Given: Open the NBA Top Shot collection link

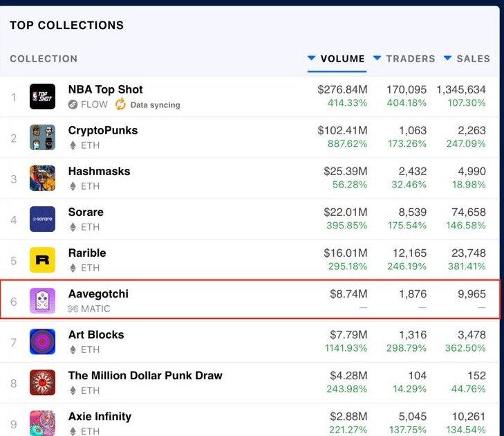Looking at the screenshot, I should [x=105, y=89].
